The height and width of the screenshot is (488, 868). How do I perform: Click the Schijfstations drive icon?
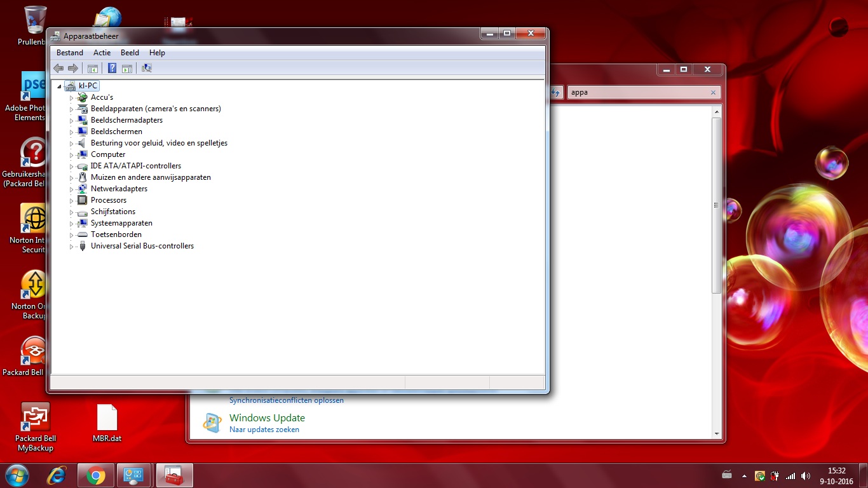click(82, 212)
